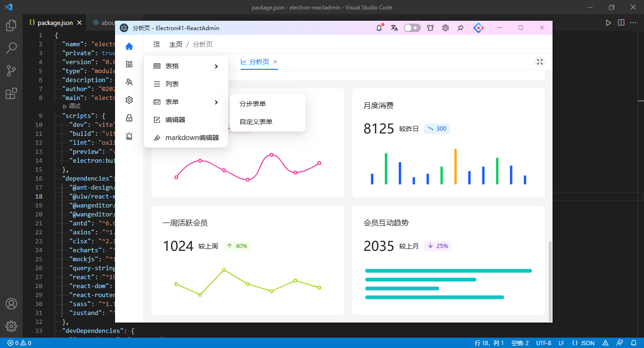Open the theme skin shirt icon
This screenshot has width=644, height=348.
[x=430, y=28]
